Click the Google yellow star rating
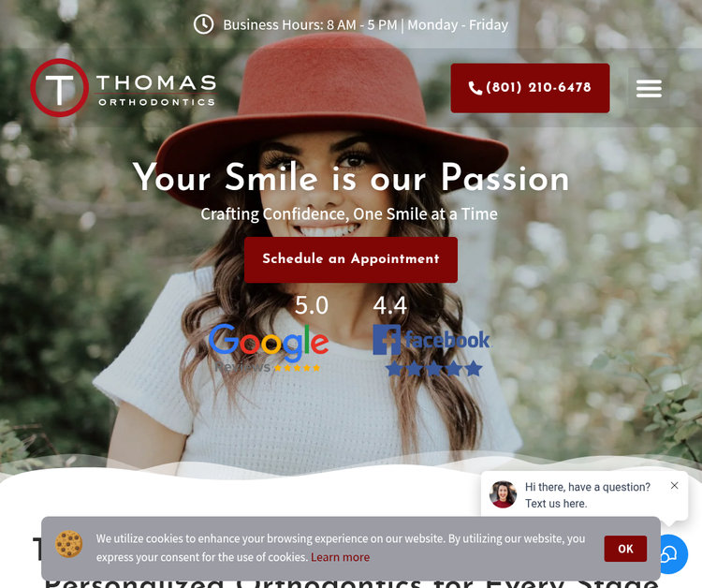The height and width of the screenshot is (588, 702). coord(297,368)
